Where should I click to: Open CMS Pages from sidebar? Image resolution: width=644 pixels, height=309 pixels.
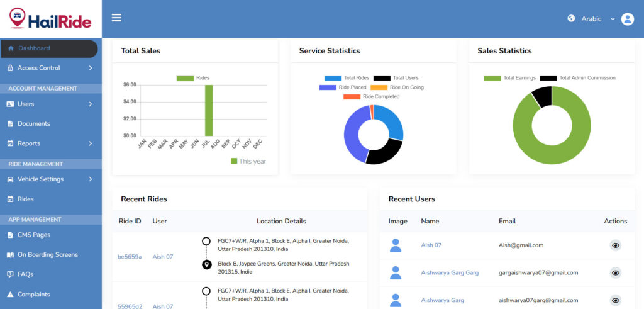34,235
